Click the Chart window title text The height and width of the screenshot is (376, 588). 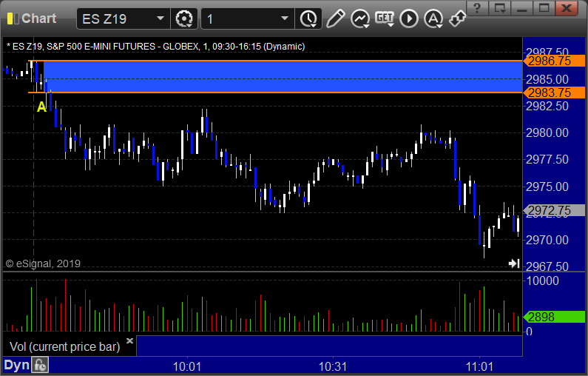click(39, 19)
